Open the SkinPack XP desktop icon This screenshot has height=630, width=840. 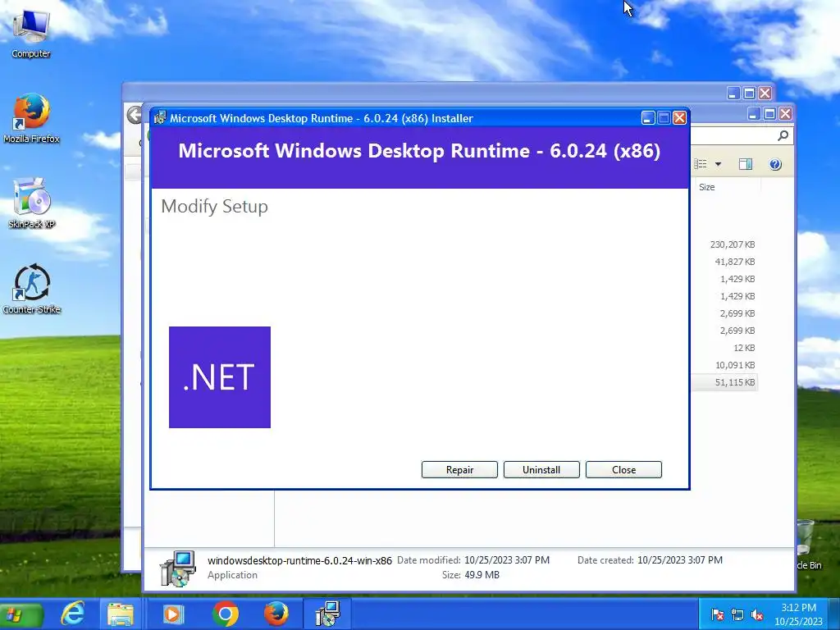click(31, 203)
